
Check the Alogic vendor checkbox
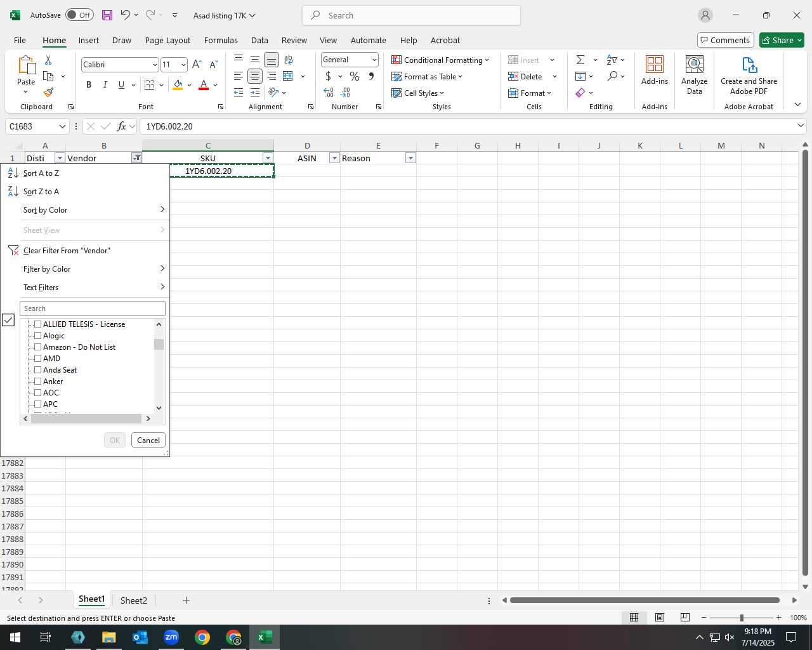(x=37, y=336)
